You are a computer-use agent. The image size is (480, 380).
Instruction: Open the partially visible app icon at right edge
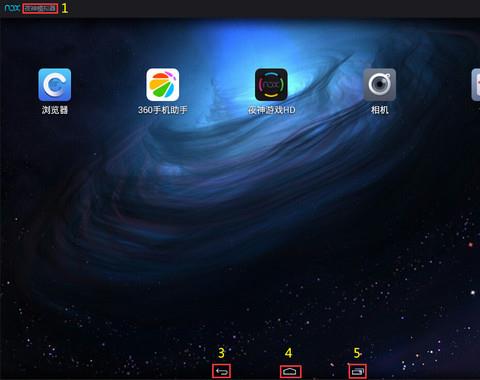tap(476, 85)
